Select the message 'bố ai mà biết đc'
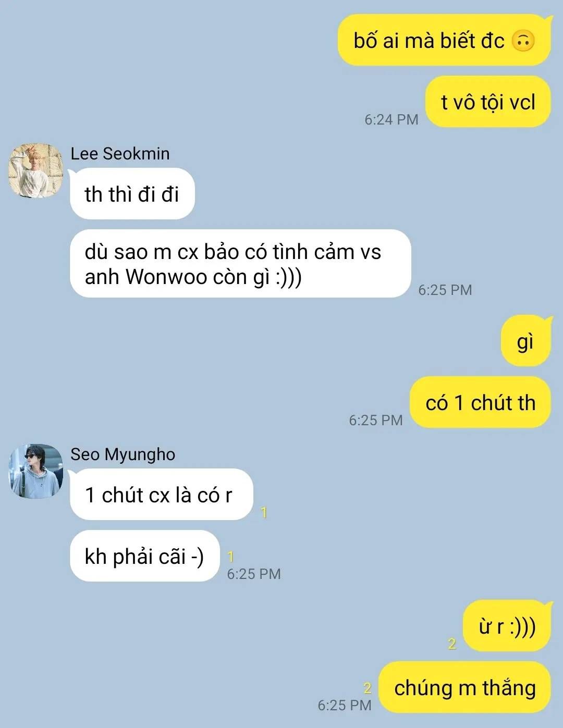 pyautogui.click(x=445, y=40)
